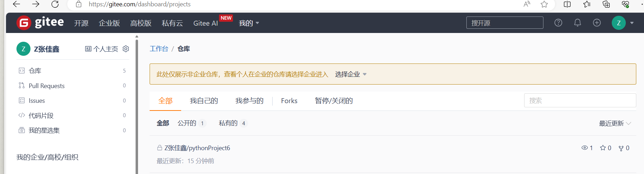The image size is (644, 174).
Task: Click the browser refresh icon
Action: [55, 4]
